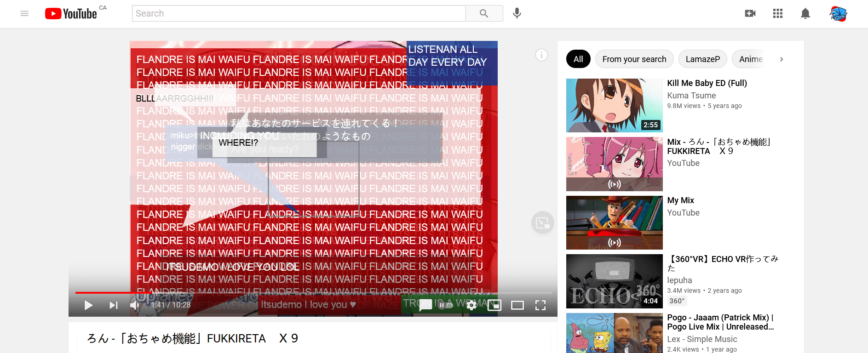Activate miniplayer mode
868x353 pixels.
point(494,305)
